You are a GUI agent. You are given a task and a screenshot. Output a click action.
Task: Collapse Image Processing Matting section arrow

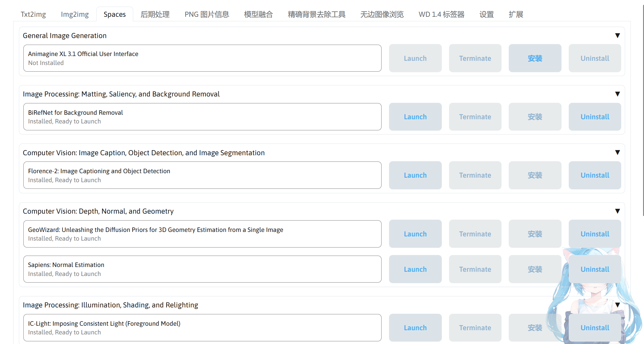click(617, 94)
